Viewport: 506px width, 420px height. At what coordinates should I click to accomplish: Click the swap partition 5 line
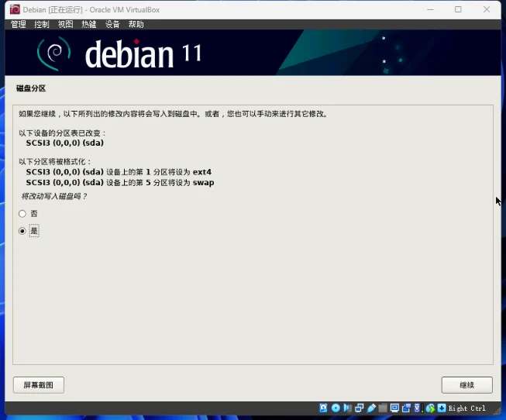[120, 183]
